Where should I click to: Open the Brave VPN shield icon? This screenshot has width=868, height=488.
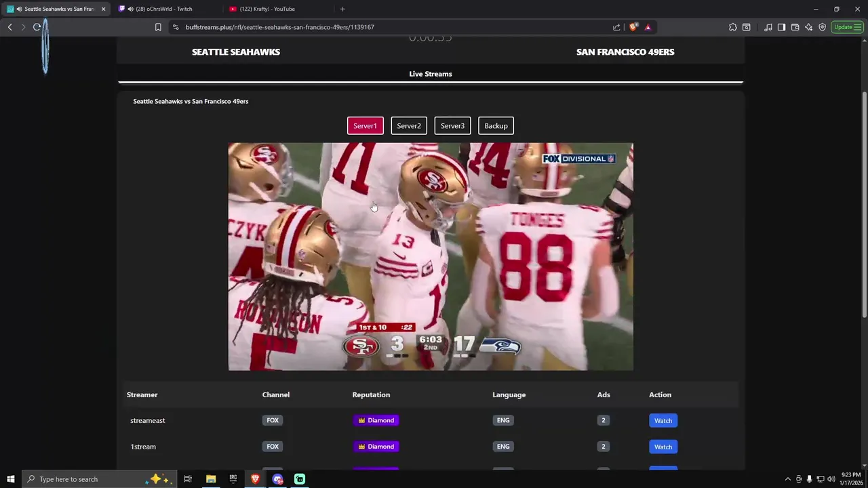pos(822,27)
